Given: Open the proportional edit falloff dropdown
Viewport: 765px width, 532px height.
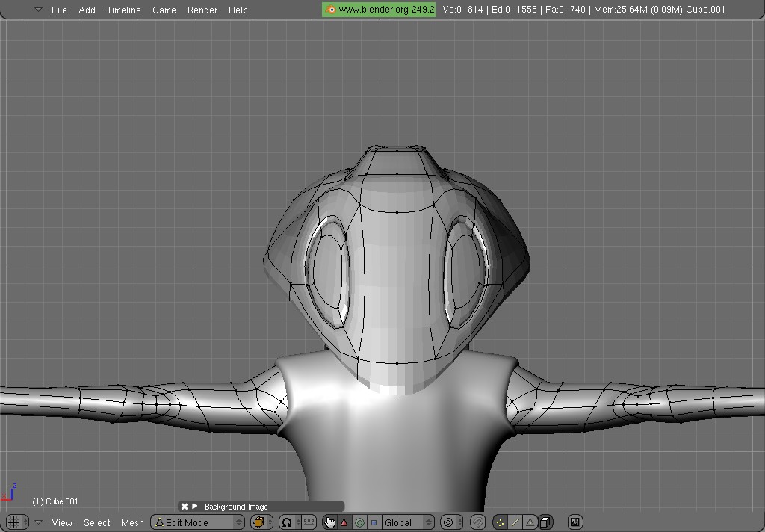Looking at the screenshot, I should point(450,522).
